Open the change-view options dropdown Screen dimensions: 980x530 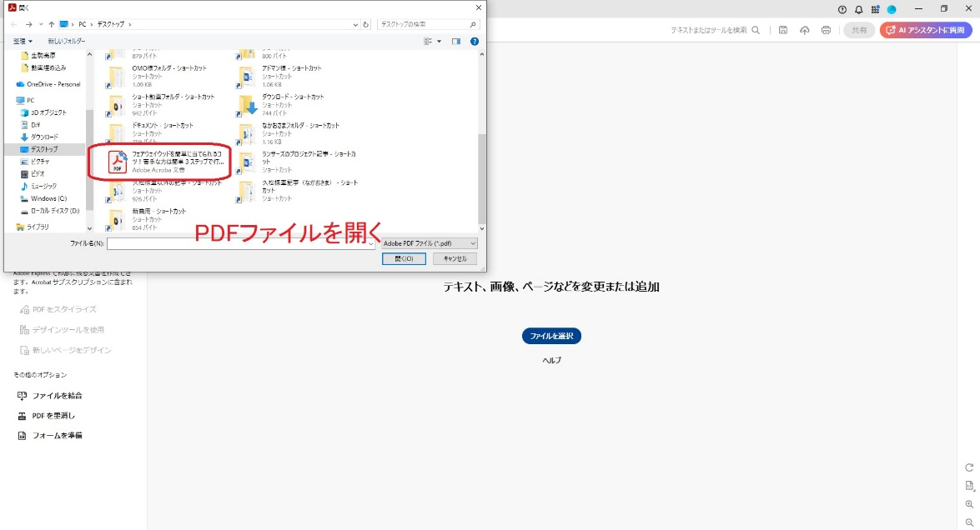tap(431, 40)
